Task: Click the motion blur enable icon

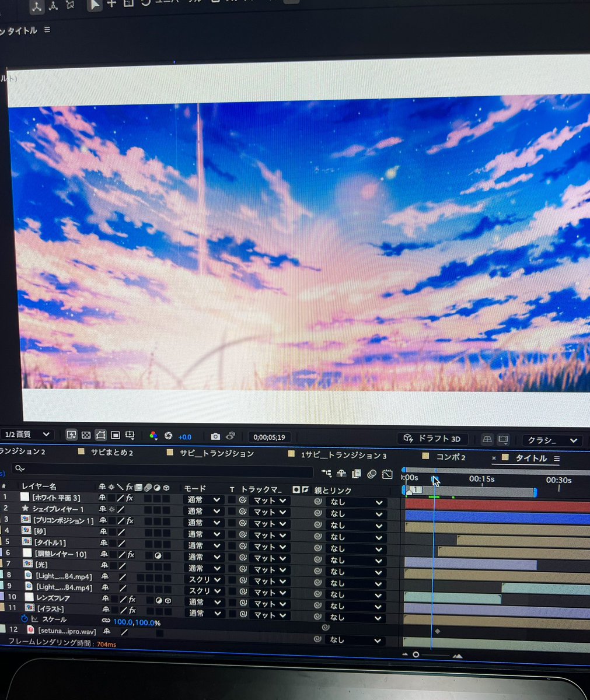Action: click(x=372, y=474)
